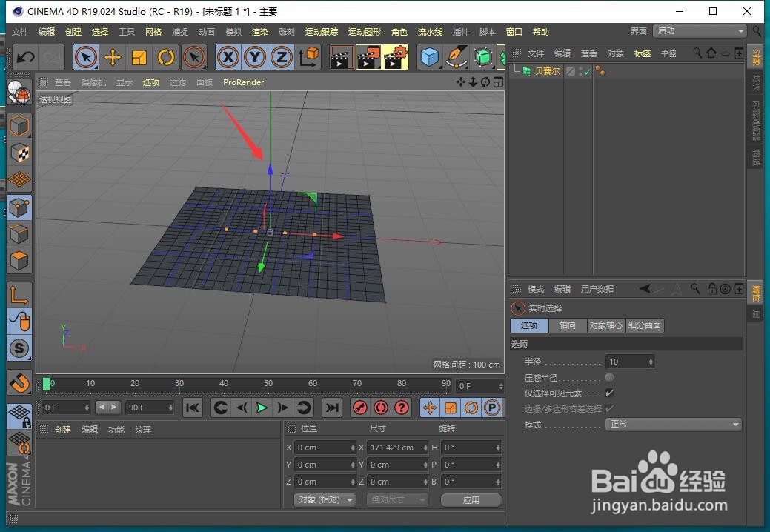
Task: Select Edges mode icon
Action: tap(19, 234)
